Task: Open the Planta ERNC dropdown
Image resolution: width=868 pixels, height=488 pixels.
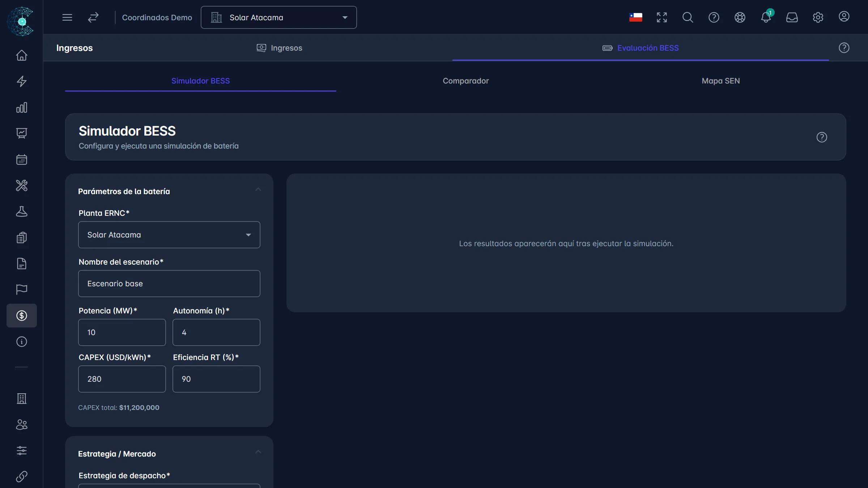Action: pyautogui.click(x=169, y=235)
